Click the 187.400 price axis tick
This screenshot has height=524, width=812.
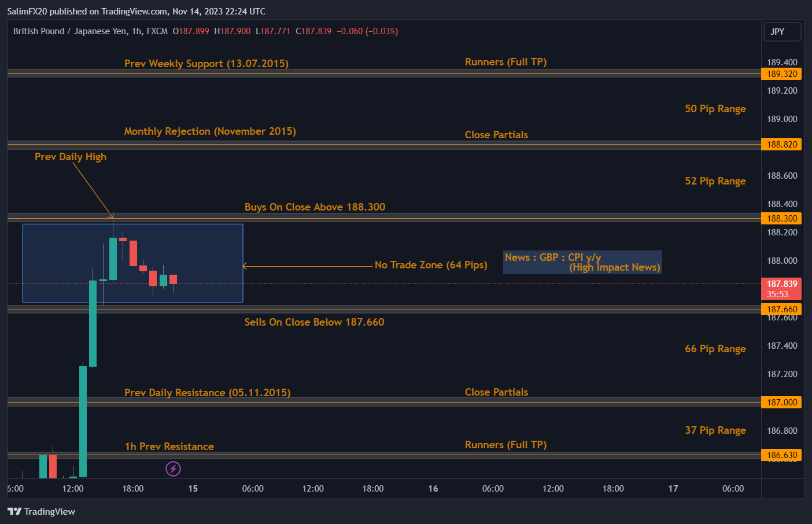(x=782, y=346)
